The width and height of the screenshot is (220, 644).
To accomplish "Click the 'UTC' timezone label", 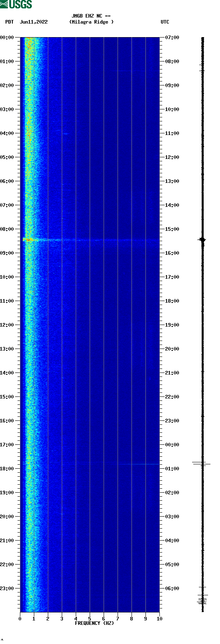I will pyautogui.click(x=165, y=22).
